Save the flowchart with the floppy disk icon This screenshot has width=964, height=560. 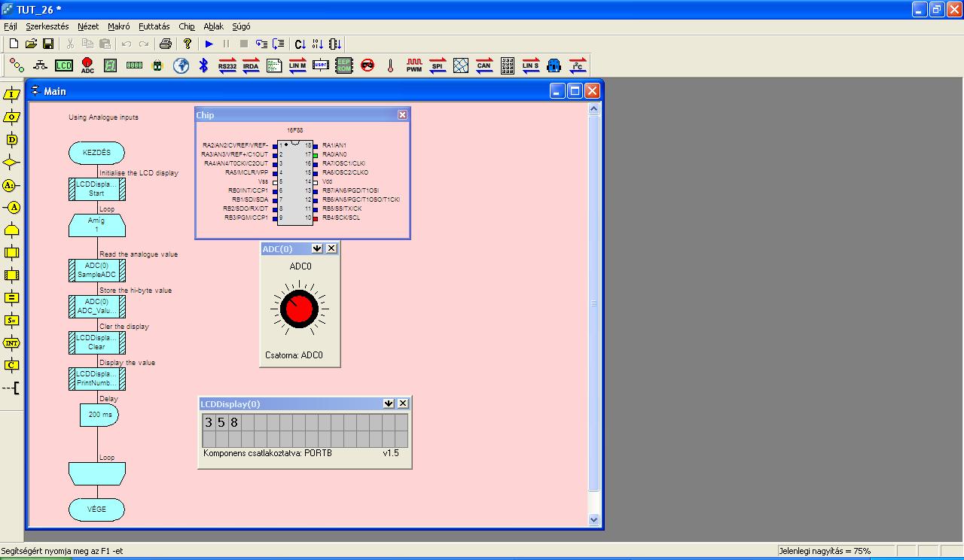pos(48,44)
